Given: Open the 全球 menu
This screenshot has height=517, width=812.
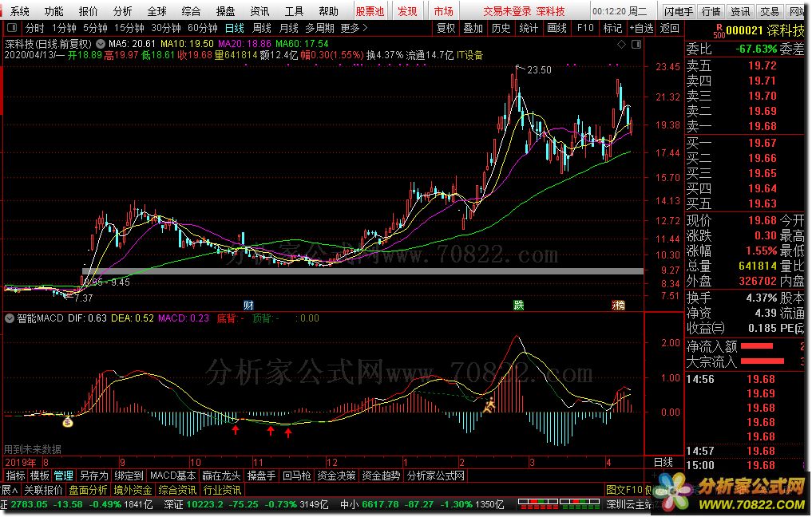Looking at the screenshot, I should pos(157,11).
